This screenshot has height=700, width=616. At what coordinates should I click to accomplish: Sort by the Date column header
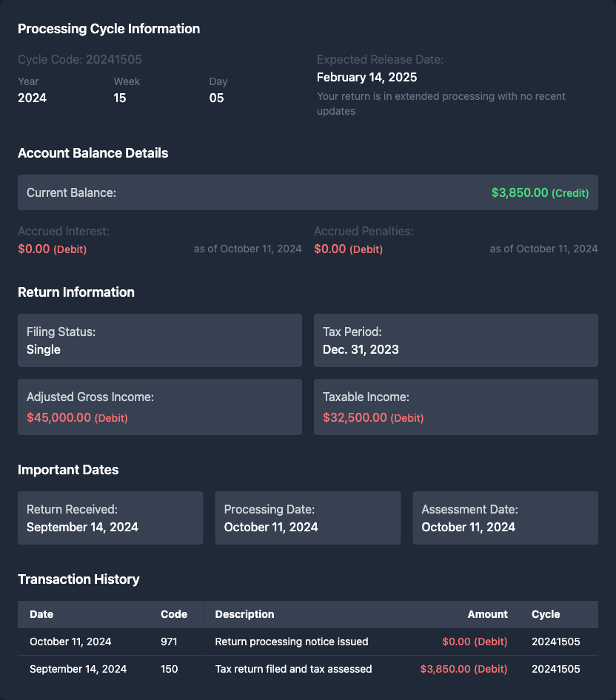(x=41, y=614)
